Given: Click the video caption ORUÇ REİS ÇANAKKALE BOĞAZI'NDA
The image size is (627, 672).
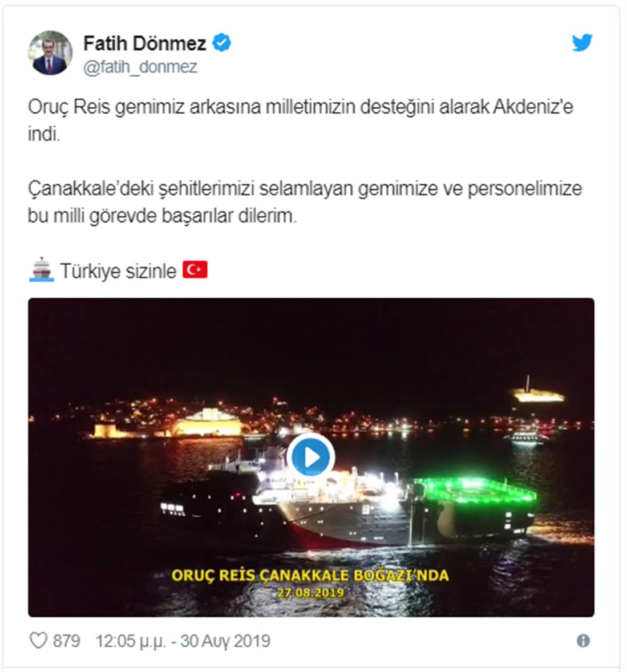Looking at the screenshot, I should [310, 575].
